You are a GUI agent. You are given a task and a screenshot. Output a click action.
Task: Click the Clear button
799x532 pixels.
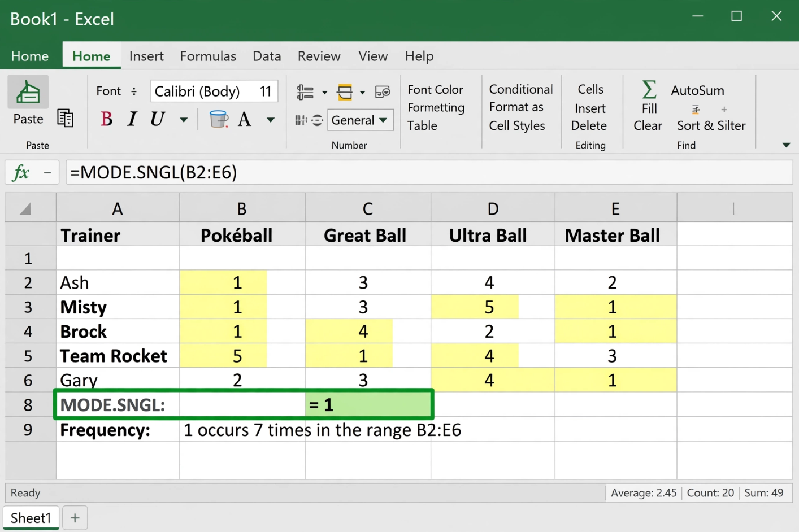click(x=648, y=125)
